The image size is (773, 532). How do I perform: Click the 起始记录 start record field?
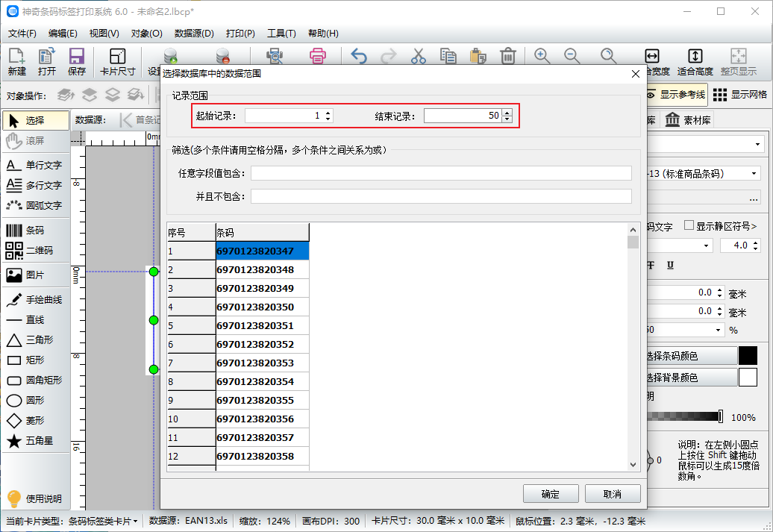coord(284,116)
